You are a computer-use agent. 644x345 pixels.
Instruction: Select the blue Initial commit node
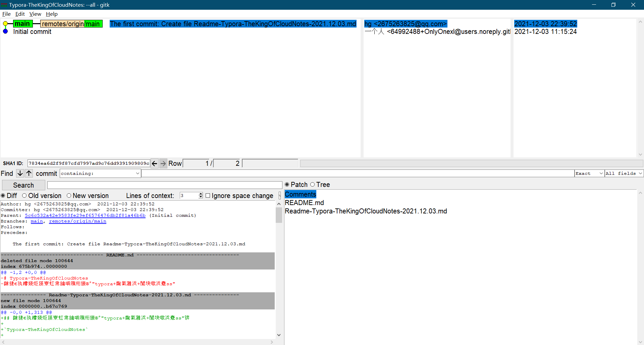click(5, 32)
